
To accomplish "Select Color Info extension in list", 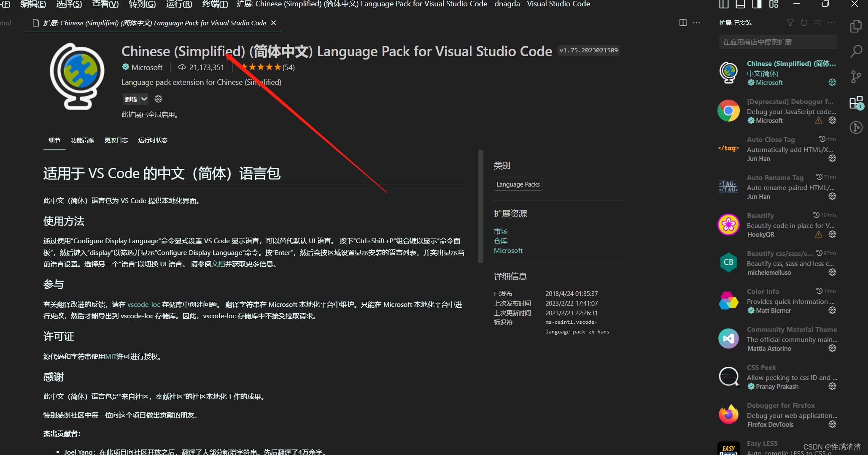I will click(778, 301).
